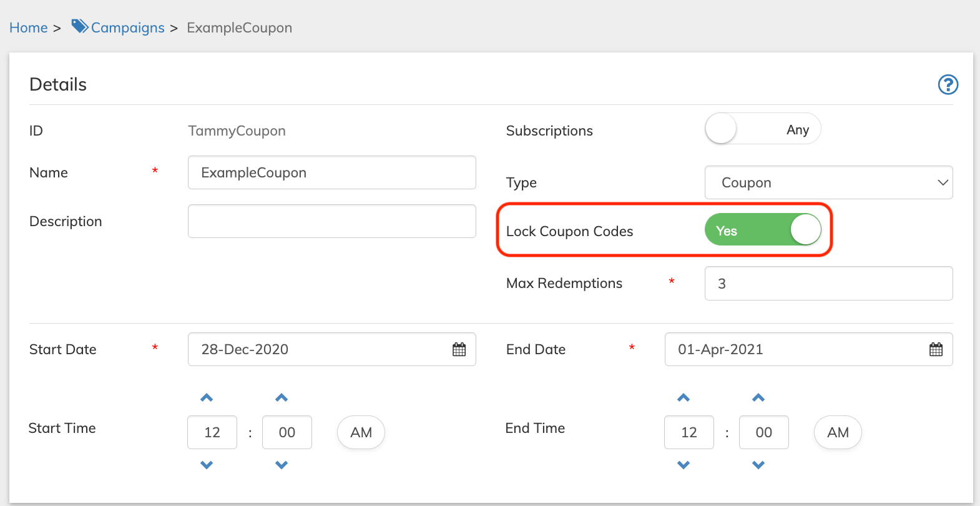
Task: Focus the empty Description field
Action: 332,221
